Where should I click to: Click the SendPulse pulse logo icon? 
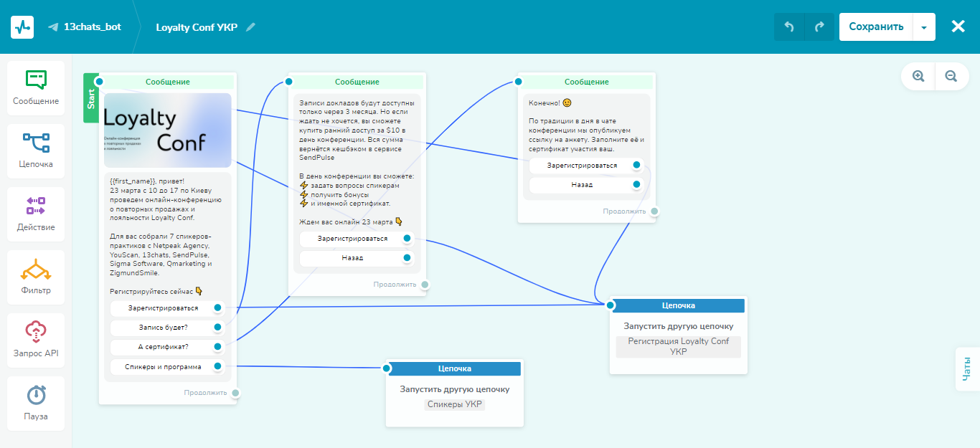click(22, 27)
